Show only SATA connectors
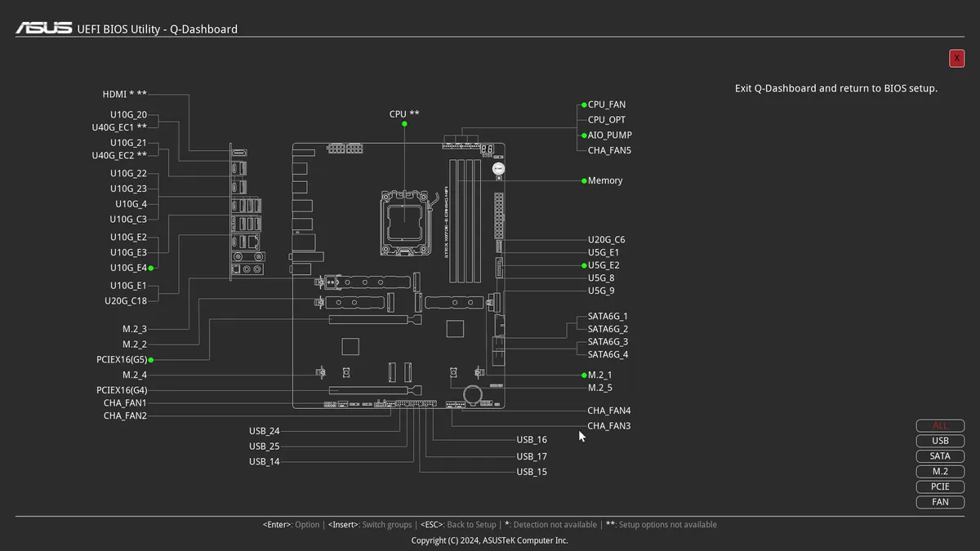This screenshot has height=551, width=980. 940,456
